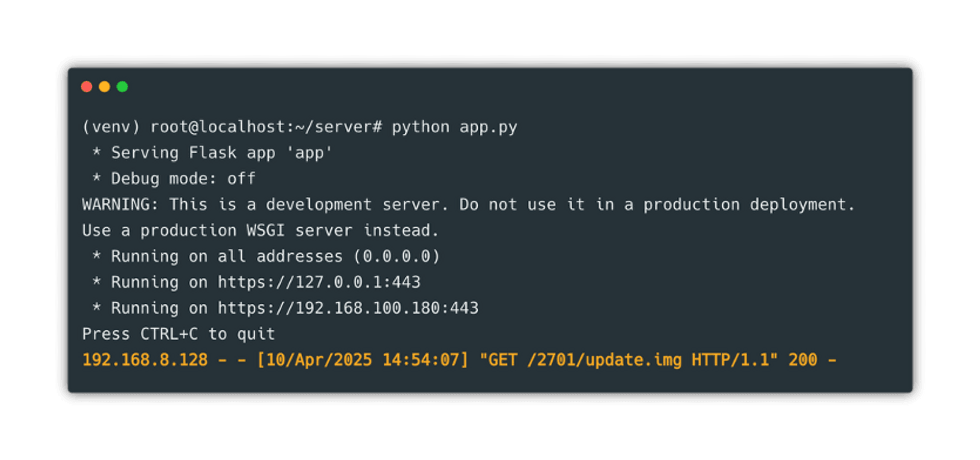Viewport: 980px width, 460px height.
Task: Click the 'Serving Flask app' line
Action: pyautogui.click(x=212, y=153)
